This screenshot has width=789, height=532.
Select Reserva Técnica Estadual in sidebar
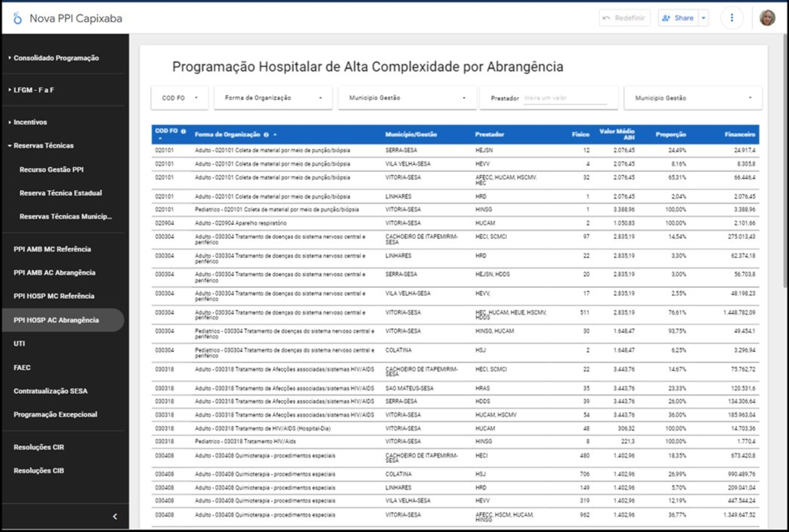point(61,193)
